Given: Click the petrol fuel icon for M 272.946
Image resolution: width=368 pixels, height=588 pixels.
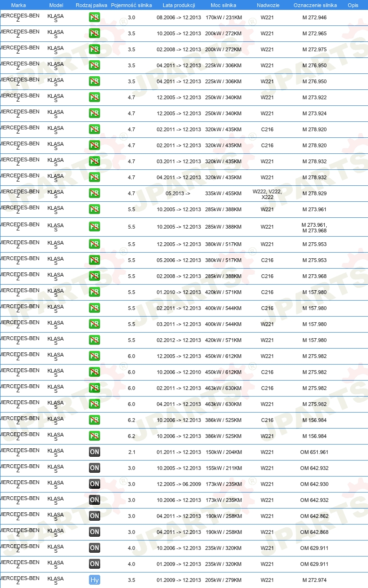Looking at the screenshot, I should point(94,18).
